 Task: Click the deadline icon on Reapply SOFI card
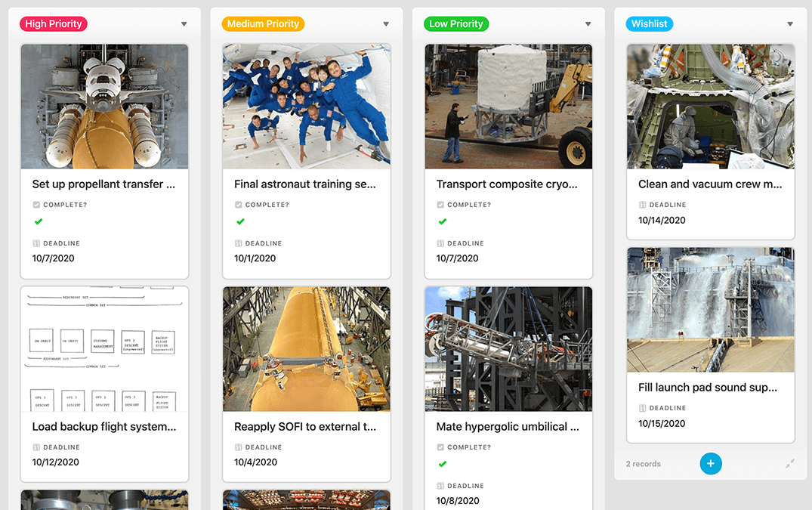[238, 447]
